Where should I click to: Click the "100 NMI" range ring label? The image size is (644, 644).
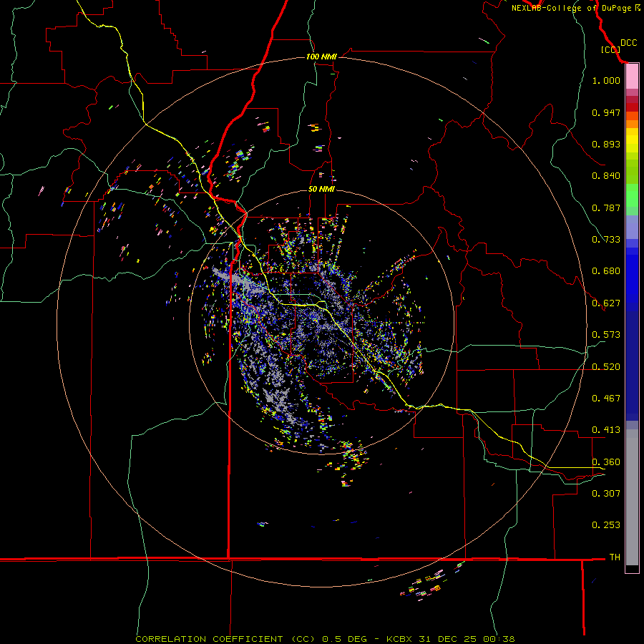click(x=321, y=57)
